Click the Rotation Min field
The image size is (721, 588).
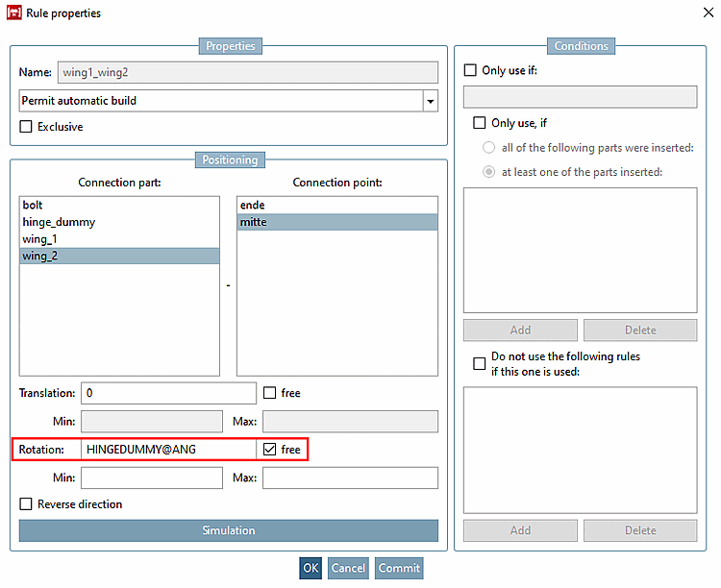tap(152, 478)
